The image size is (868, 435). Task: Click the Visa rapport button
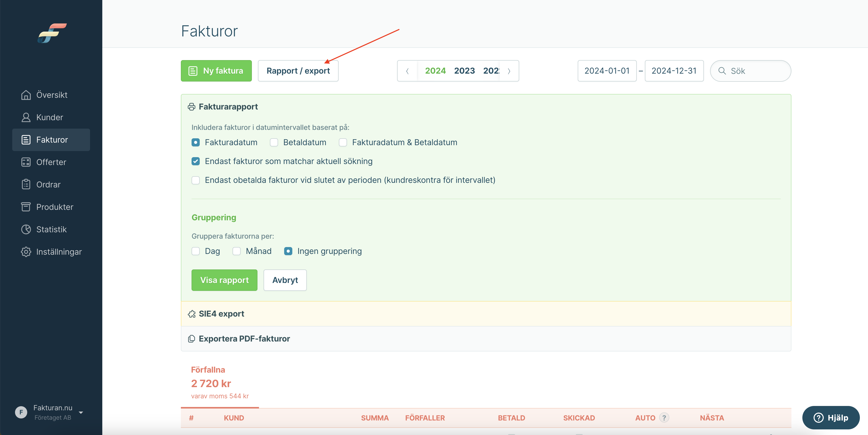[224, 280]
